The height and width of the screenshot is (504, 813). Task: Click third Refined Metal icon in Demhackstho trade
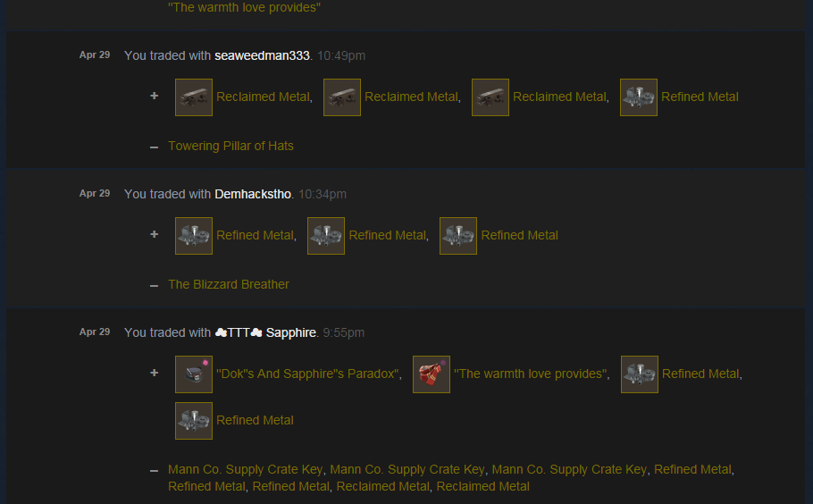pos(457,236)
